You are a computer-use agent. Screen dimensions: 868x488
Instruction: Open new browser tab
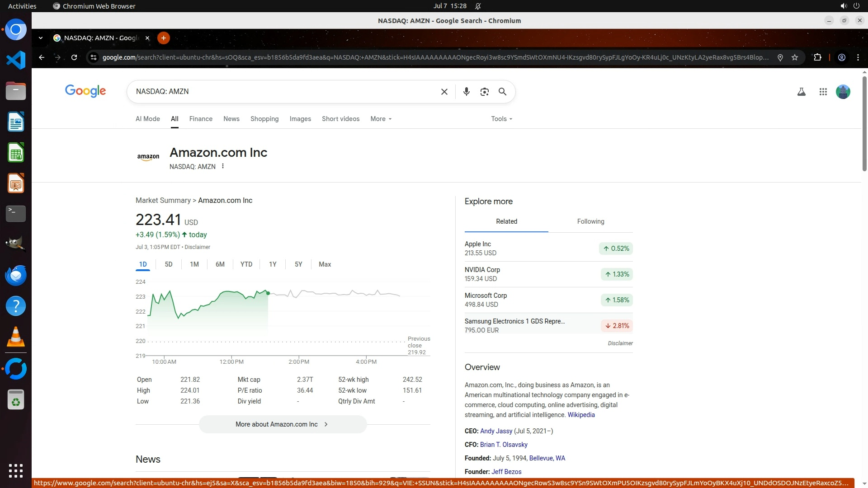(x=164, y=38)
